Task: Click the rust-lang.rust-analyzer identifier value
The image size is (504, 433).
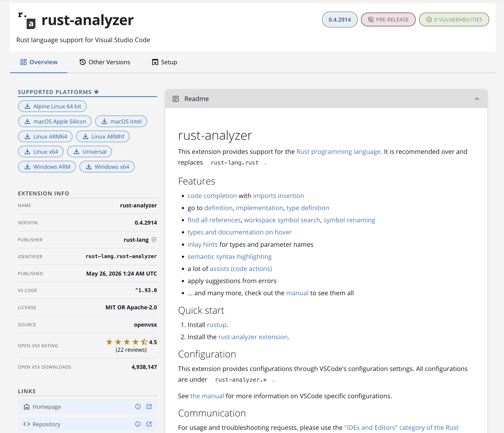Action: [x=121, y=256]
